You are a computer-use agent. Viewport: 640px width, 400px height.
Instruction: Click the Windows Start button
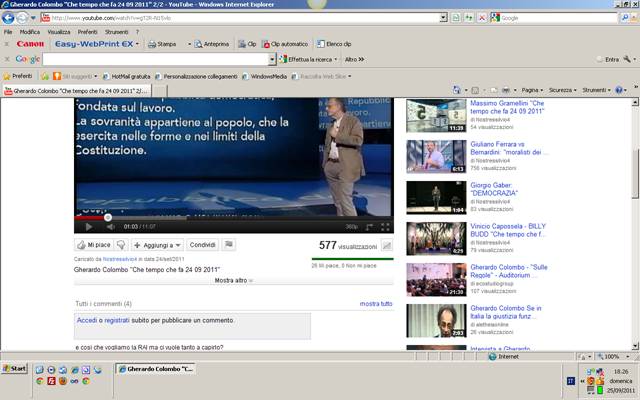pos(15,369)
